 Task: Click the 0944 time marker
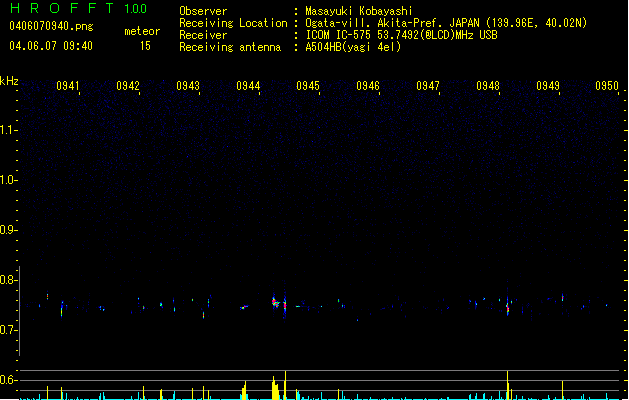tap(248, 86)
